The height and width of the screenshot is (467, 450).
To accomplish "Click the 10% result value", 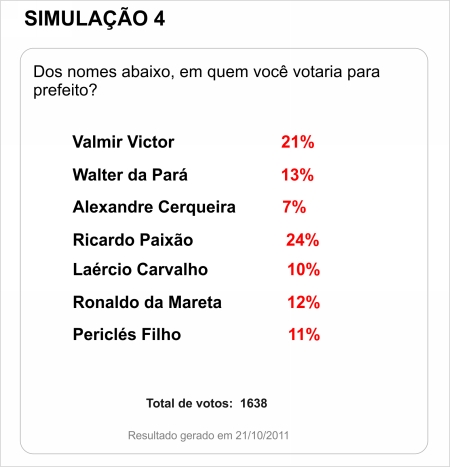I will (x=304, y=269).
